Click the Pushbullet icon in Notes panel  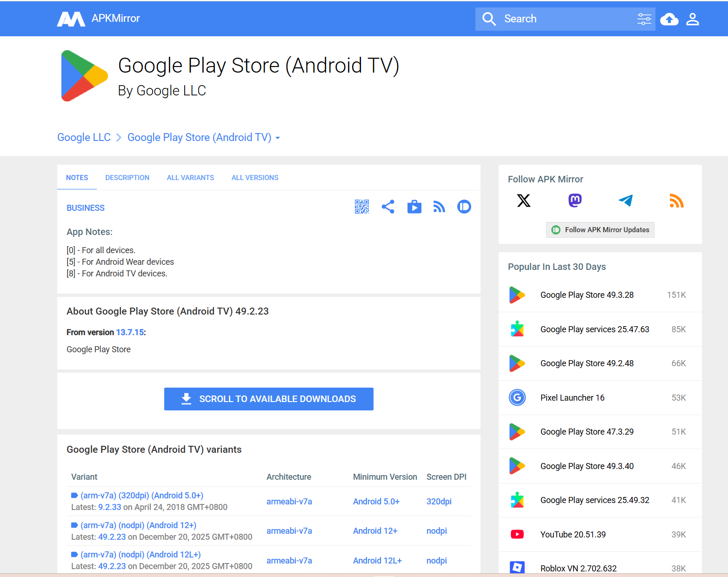click(x=464, y=207)
